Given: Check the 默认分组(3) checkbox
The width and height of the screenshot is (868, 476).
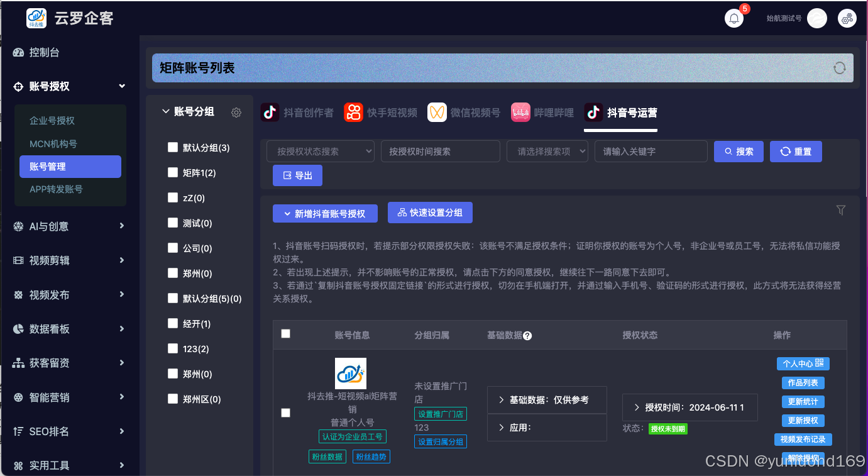Looking at the screenshot, I should [173, 147].
